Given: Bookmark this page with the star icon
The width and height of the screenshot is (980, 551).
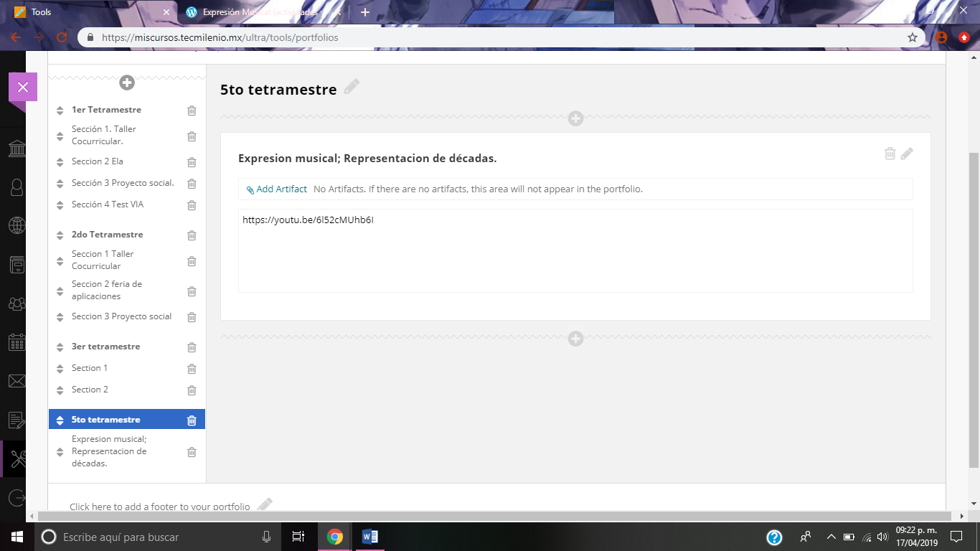Looking at the screenshot, I should coord(913,37).
